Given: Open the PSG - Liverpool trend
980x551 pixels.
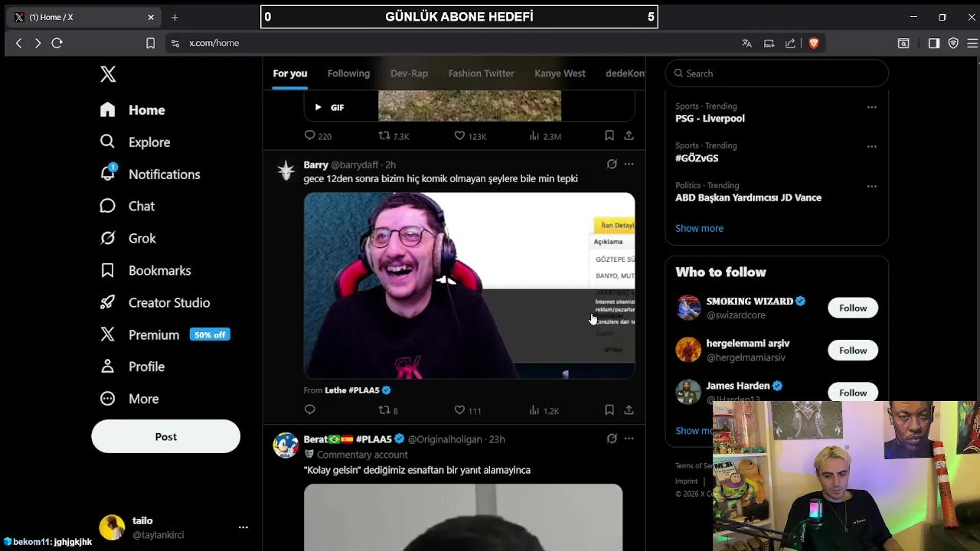Looking at the screenshot, I should (x=710, y=119).
